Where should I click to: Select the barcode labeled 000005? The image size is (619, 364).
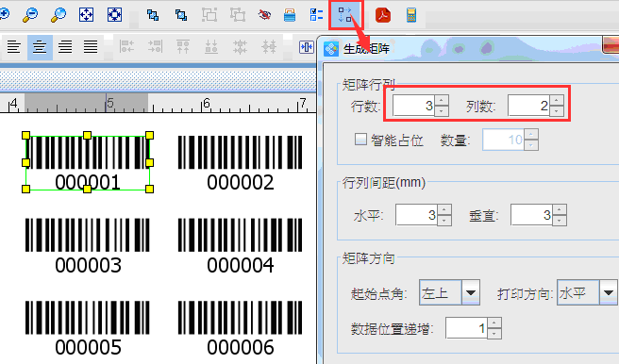[x=87, y=328]
